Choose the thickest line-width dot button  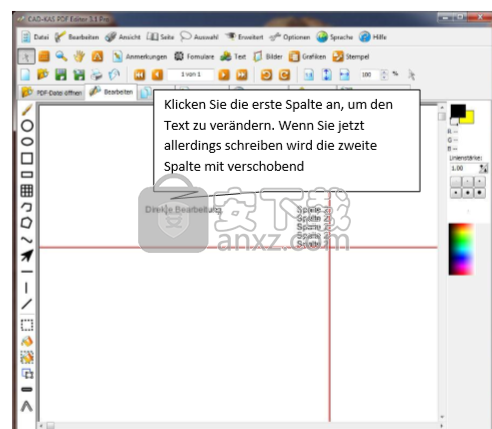tap(479, 193)
